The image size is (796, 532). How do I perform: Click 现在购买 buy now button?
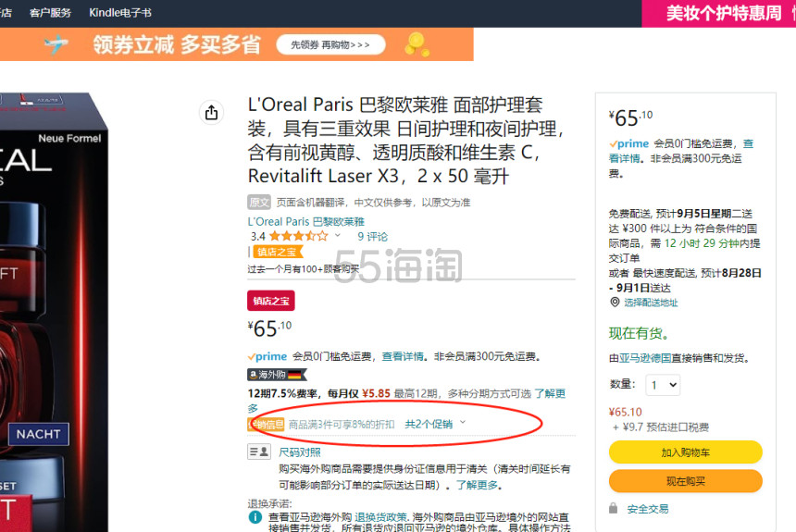(x=685, y=481)
